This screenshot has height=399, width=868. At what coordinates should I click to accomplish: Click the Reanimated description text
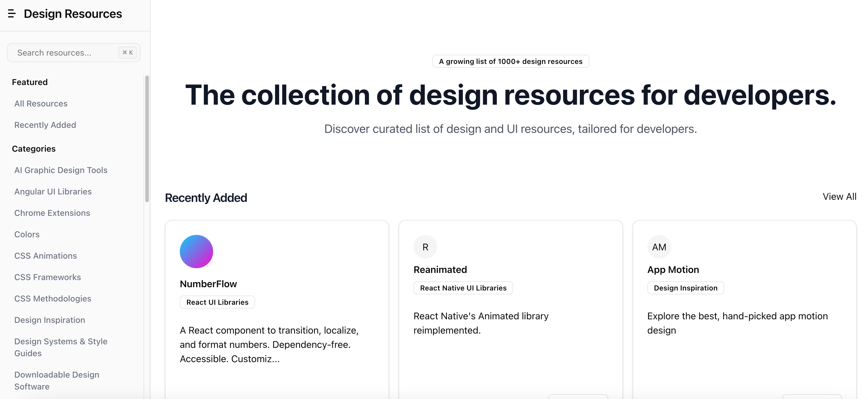481,323
